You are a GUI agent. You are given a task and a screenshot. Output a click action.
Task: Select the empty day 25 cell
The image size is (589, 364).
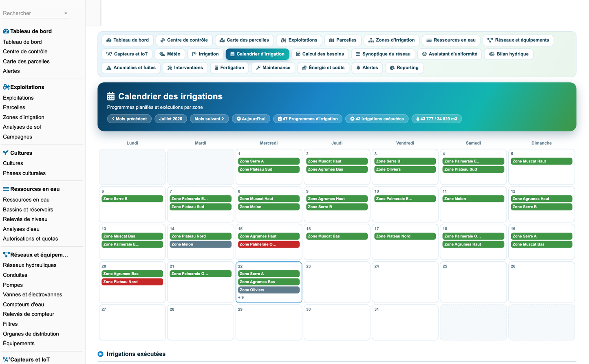click(x=473, y=282)
